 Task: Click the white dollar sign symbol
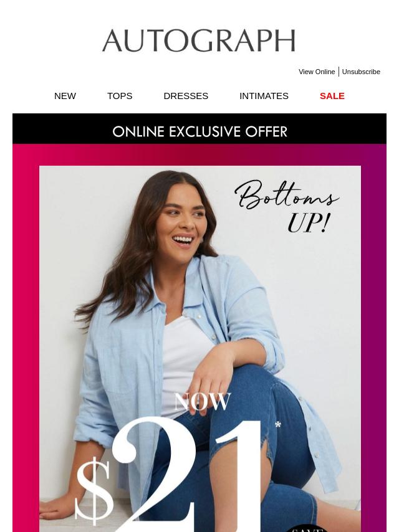pyautogui.click(x=94, y=492)
